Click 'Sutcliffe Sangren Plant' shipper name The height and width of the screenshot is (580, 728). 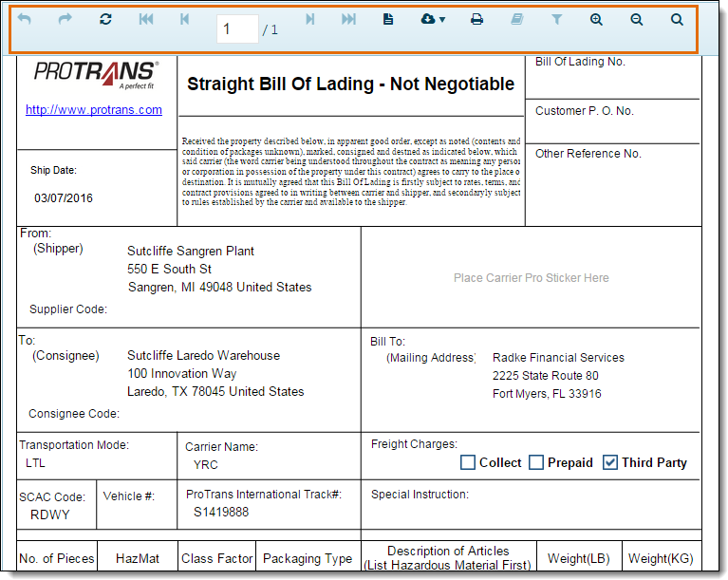point(191,252)
